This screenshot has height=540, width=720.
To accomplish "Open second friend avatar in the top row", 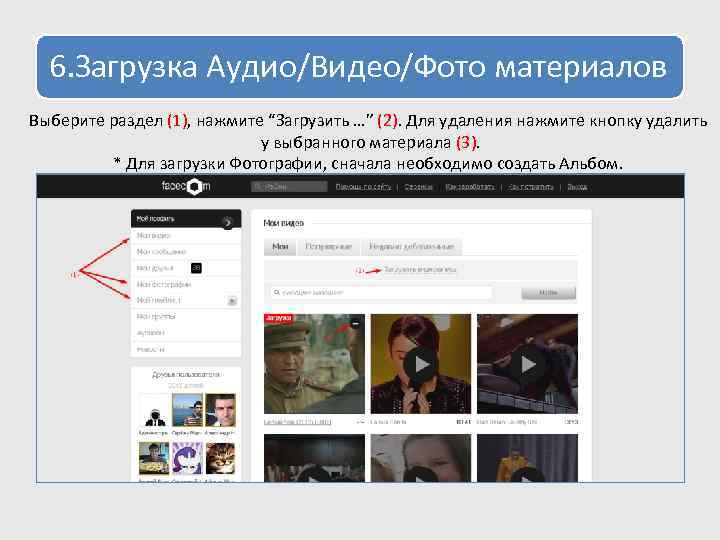I will [187, 411].
